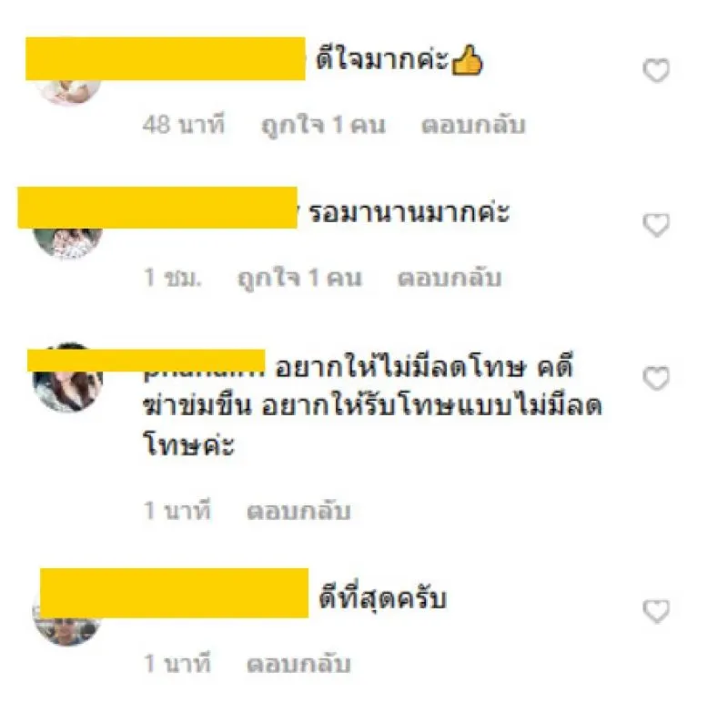Screen dimensions: 728x713
Task: View likes 'ถูกใจ 1 คน' on 48 นาที comment
Action: tap(323, 126)
